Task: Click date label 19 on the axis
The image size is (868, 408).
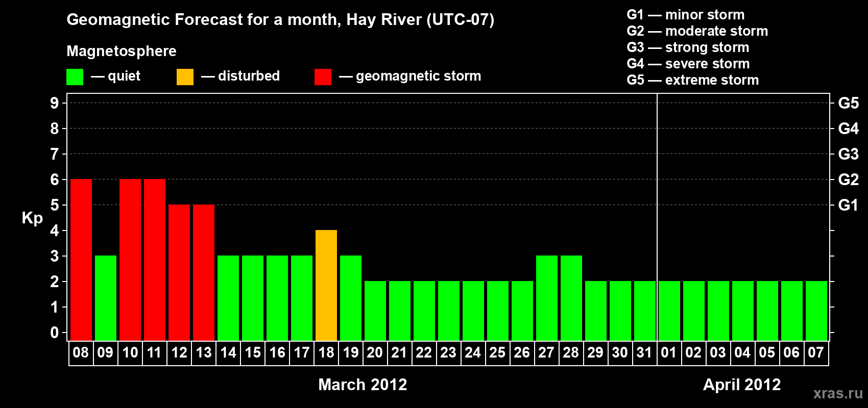Action: 351,353
